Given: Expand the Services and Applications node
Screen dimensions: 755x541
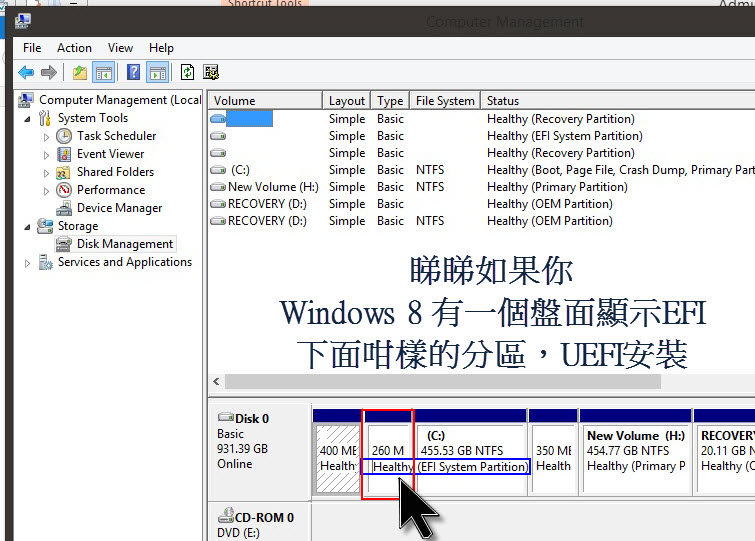Looking at the screenshot, I should tap(27, 263).
